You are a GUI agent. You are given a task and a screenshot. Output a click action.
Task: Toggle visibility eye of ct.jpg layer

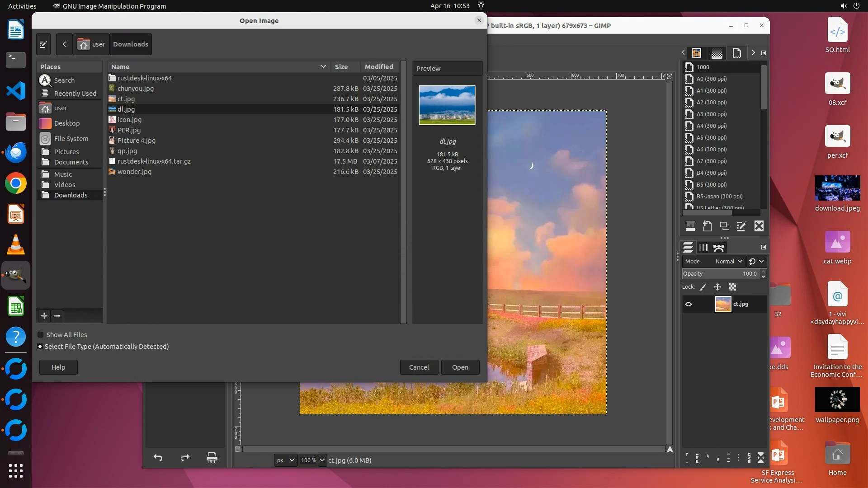(689, 304)
